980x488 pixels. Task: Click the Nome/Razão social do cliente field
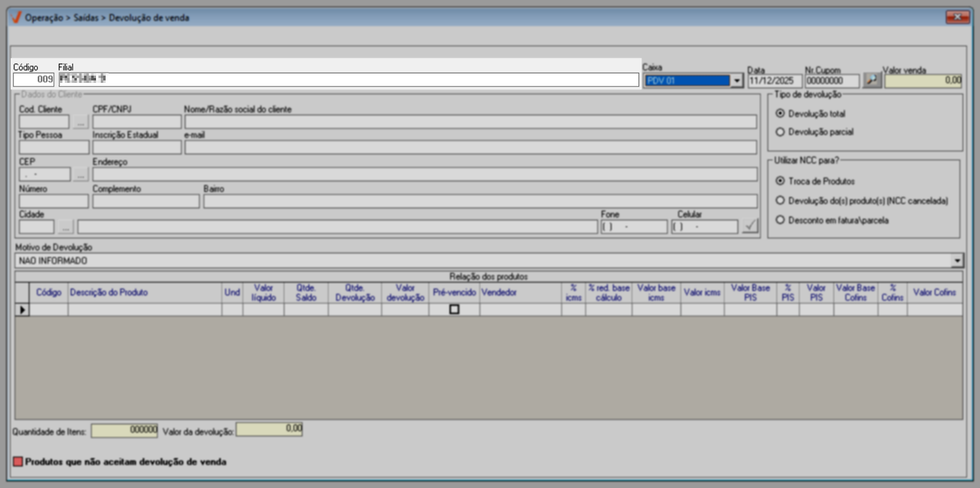(x=470, y=122)
